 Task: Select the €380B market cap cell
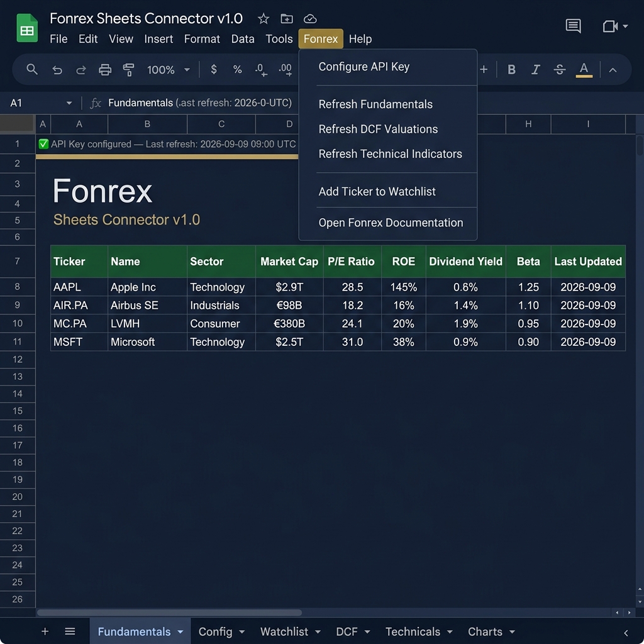coord(289,324)
